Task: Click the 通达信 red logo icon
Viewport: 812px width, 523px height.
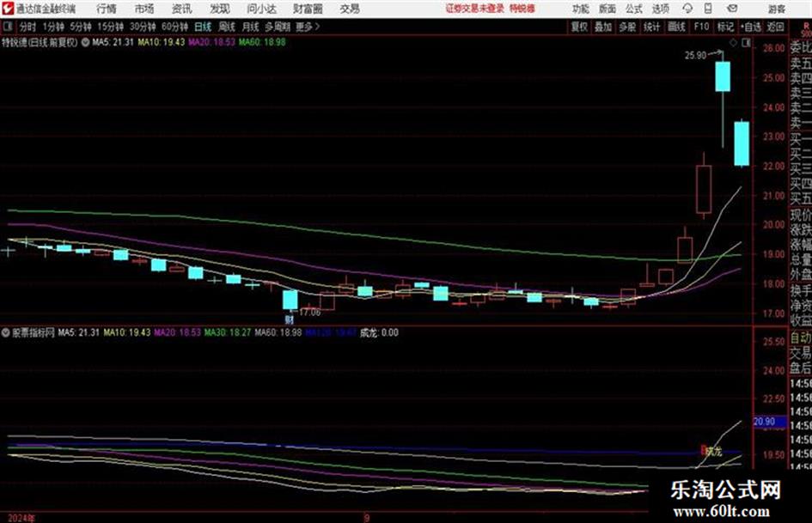Action: [x=8, y=9]
